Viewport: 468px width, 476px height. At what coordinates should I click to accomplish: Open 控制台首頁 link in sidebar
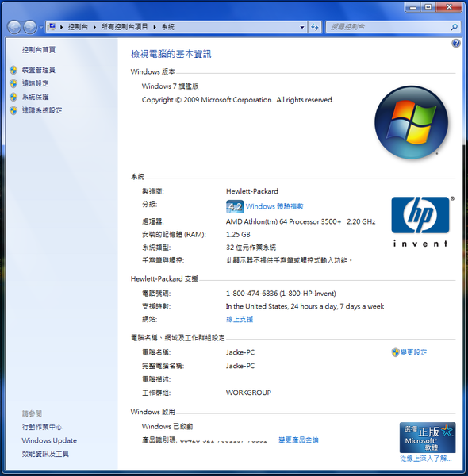point(39,49)
